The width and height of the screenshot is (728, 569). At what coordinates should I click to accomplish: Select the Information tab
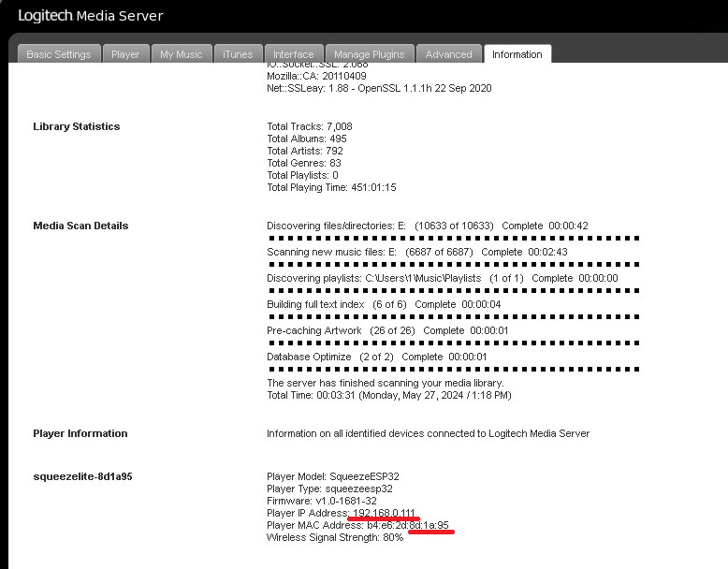517,54
